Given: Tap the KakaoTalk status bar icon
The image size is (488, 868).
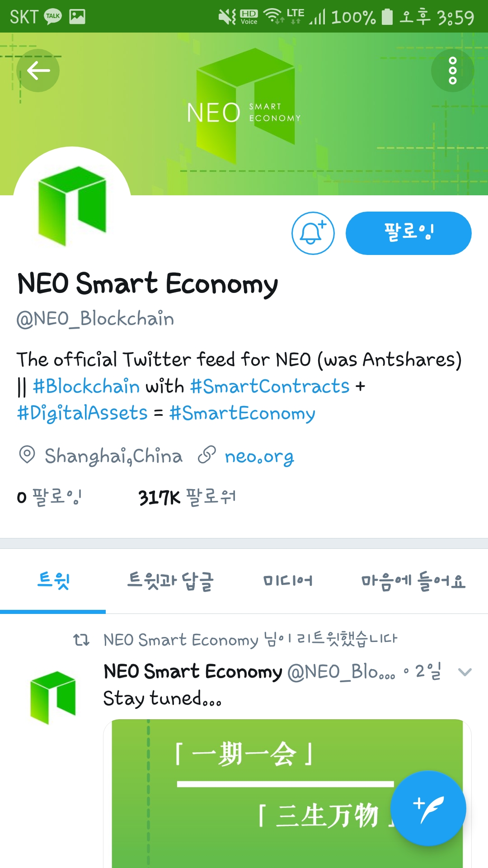Looking at the screenshot, I should click(53, 17).
